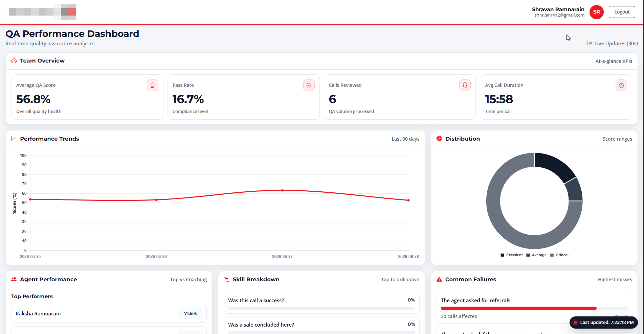Drill down into 'Was a sale concluded here?'
Viewport: 644px width, 334px height.
[x=321, y=326]
